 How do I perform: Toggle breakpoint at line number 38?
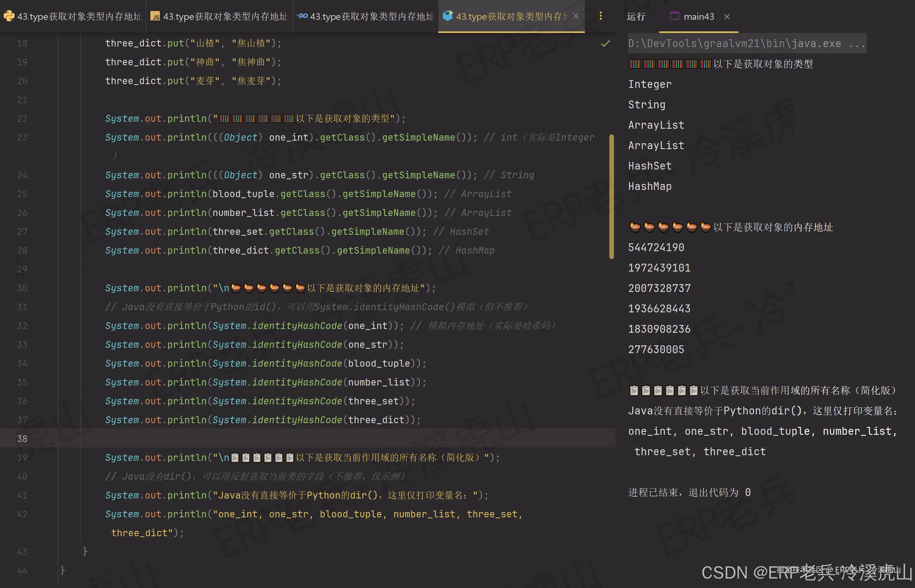tap(22, 439)
